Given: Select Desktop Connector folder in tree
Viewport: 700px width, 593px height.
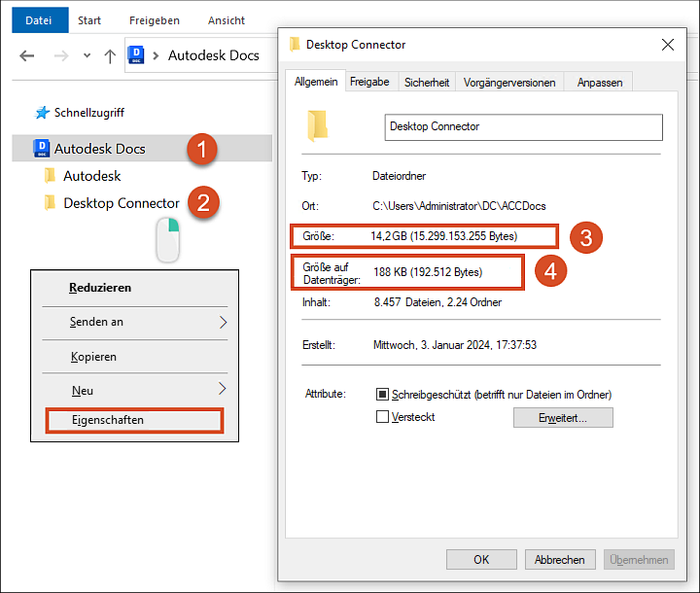Looking at the screenshot, I should coord(121,203).
